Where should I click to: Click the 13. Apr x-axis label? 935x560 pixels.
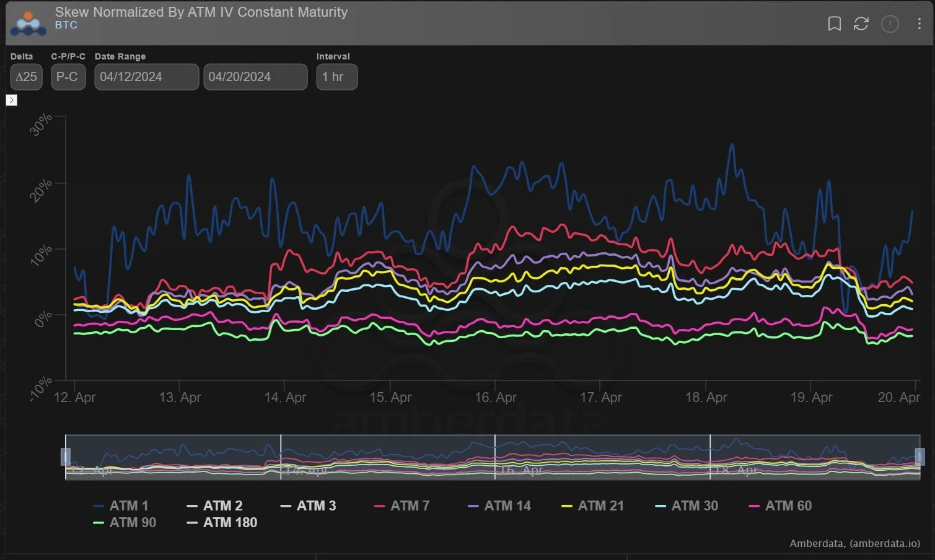(180, 397)
